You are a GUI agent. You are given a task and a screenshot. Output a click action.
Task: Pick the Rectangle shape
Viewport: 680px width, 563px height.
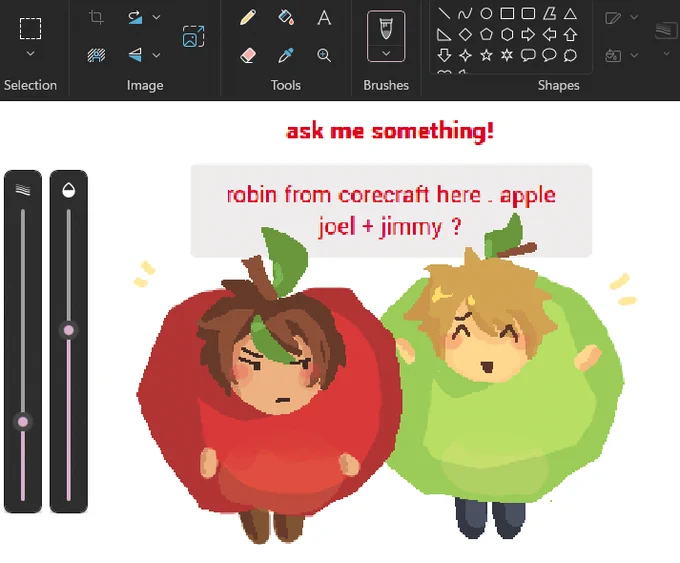pos(507,13)
